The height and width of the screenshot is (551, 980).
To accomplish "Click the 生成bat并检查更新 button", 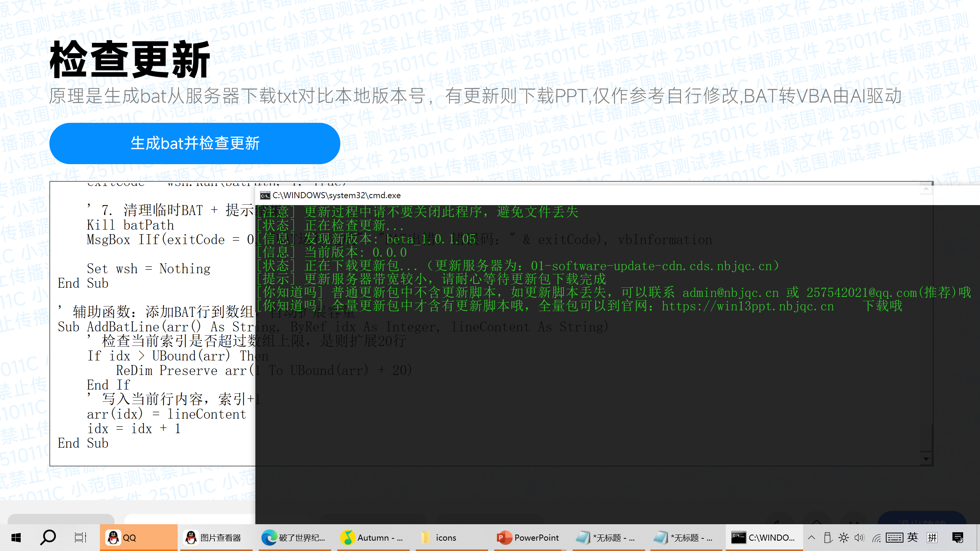I will coord(194,143).
